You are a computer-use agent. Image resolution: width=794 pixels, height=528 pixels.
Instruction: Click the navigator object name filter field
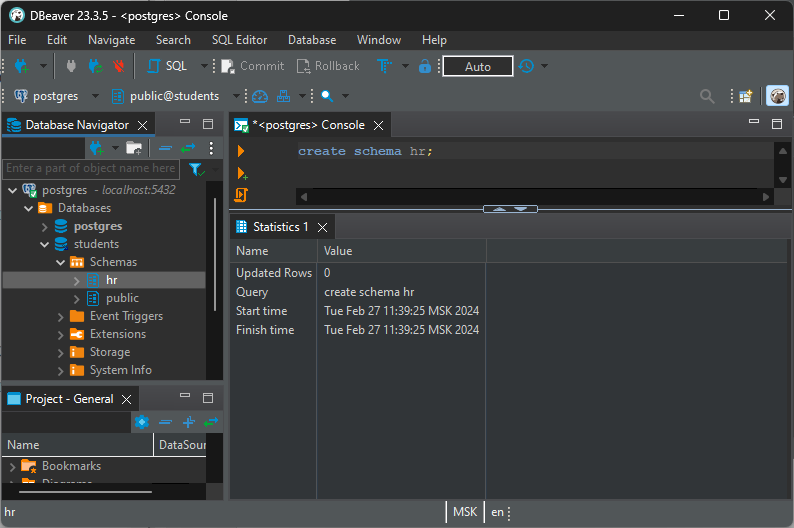click(91, 169)
